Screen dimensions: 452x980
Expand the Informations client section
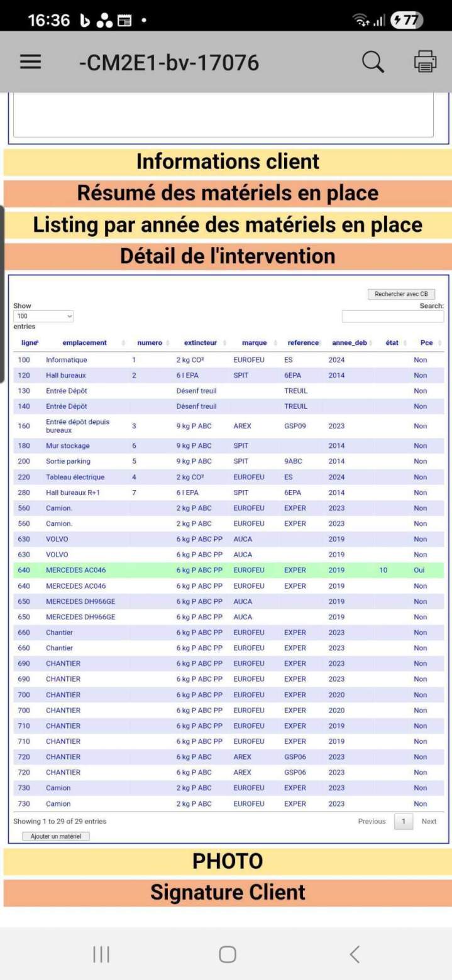click(x=228, y=161)
